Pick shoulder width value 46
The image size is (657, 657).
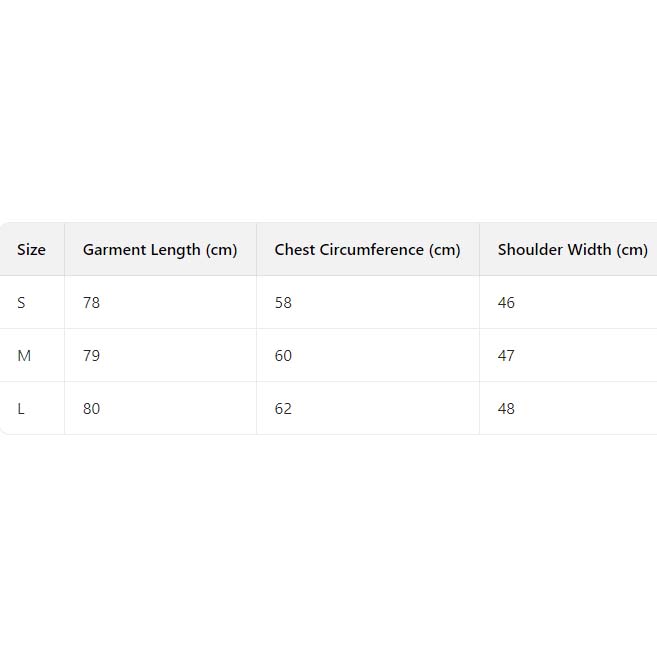pyautogui.click(x=506, y=303)
